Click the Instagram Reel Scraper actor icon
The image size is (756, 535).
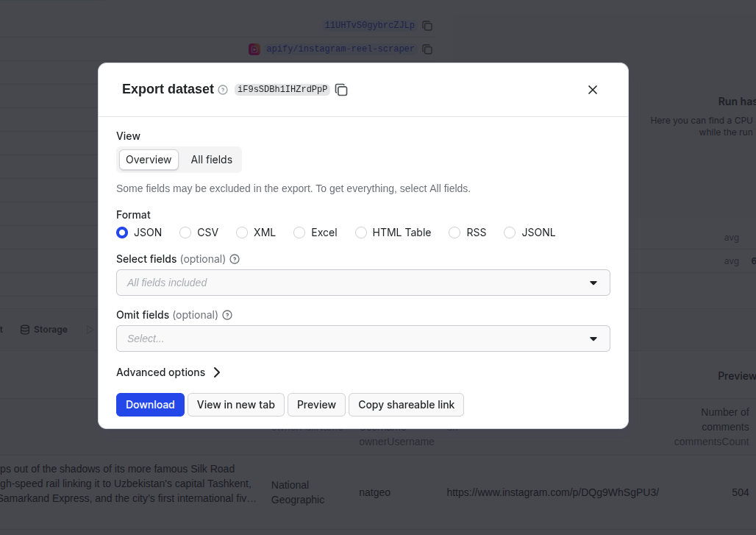(254, 49)
